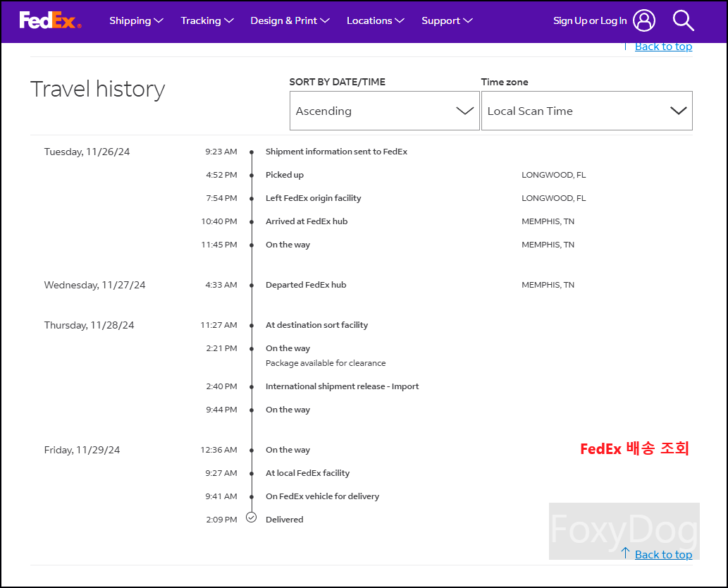Click 'Shipment information sent to FedEx' entry
Viewport: 728px width, 588px height.
(336, 152)
